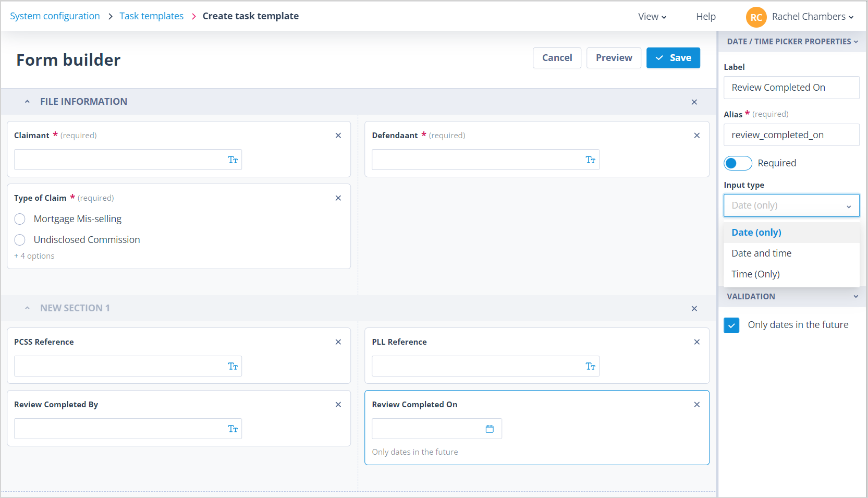Screen dimensions: 868x498
Task: Collapse the File Information section caret
Action: (27, 102)
